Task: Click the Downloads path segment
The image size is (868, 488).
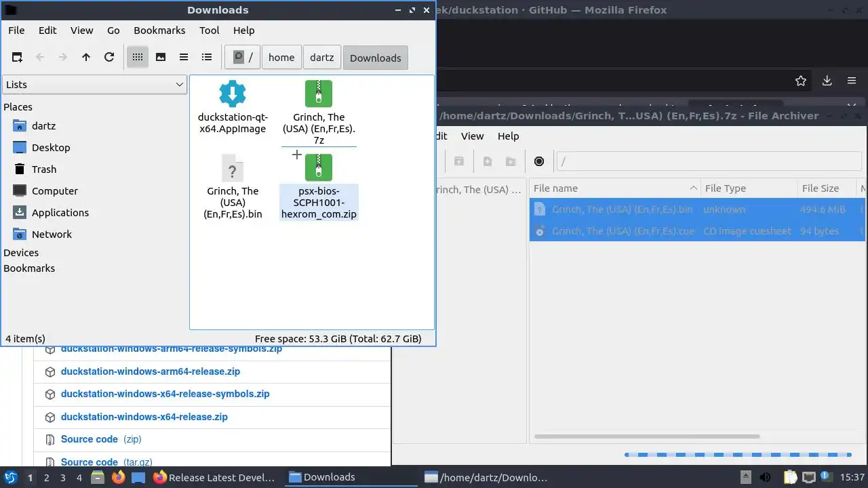Action: coord(376,58)
